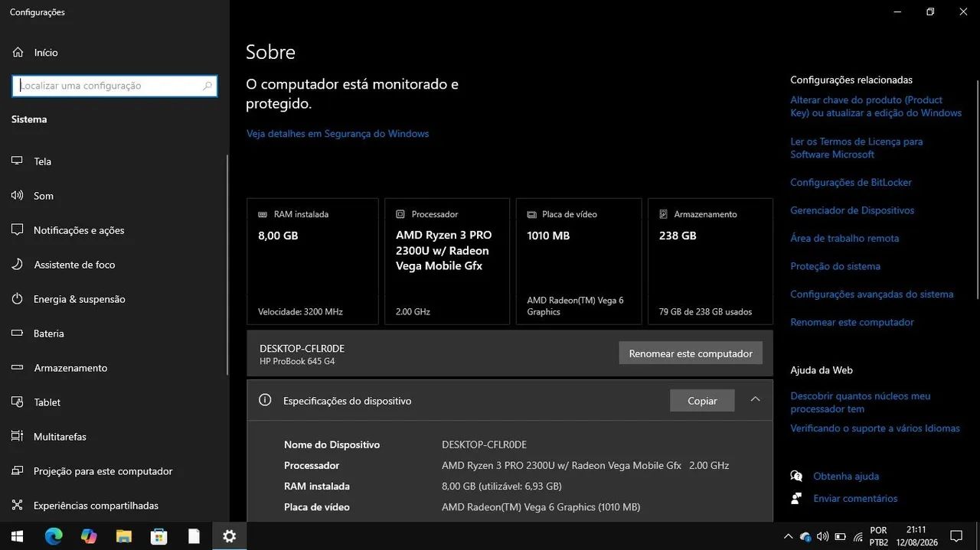Viewport: 980px width, 550px height.
Task: Click the Assistente de foco moon icon
Action: click(18, 265)
